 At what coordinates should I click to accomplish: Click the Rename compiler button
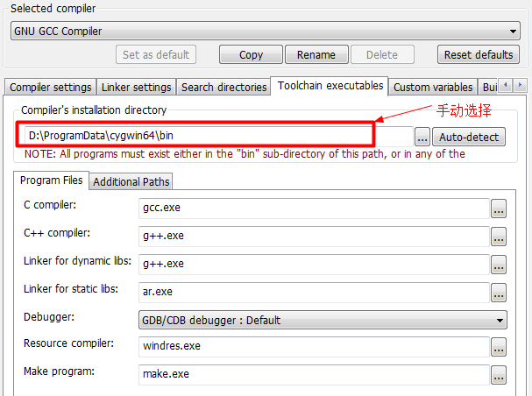pyautogui.click(x=316, y=54)
